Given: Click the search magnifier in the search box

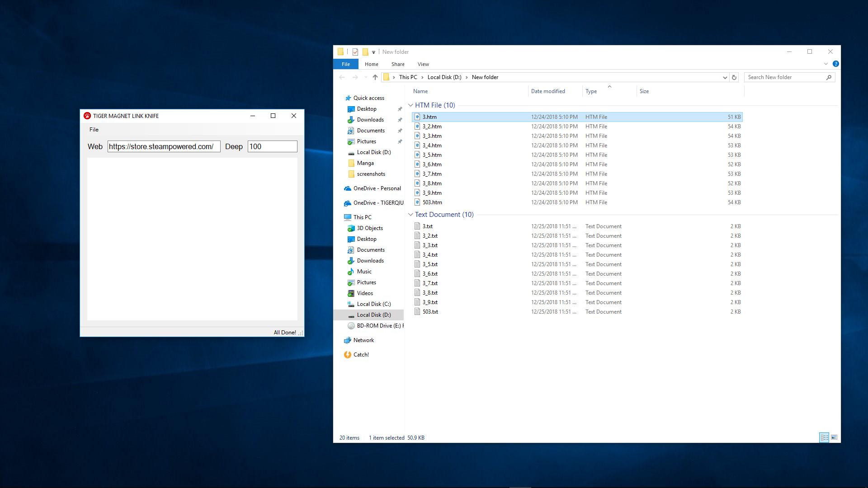Looking at the screenshot, I should (829, 77).
